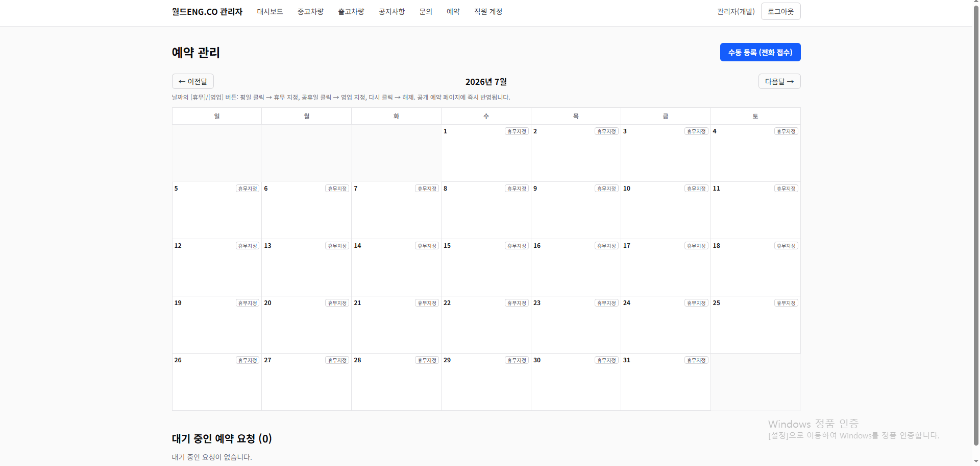
Task: Click the date number 15 in calendar
Action: (x=447, y=246)
